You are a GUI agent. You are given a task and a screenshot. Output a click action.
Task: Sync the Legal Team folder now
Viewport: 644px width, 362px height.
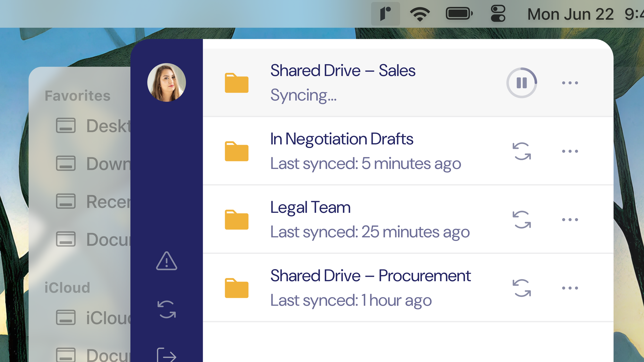[x=522, y=220]
